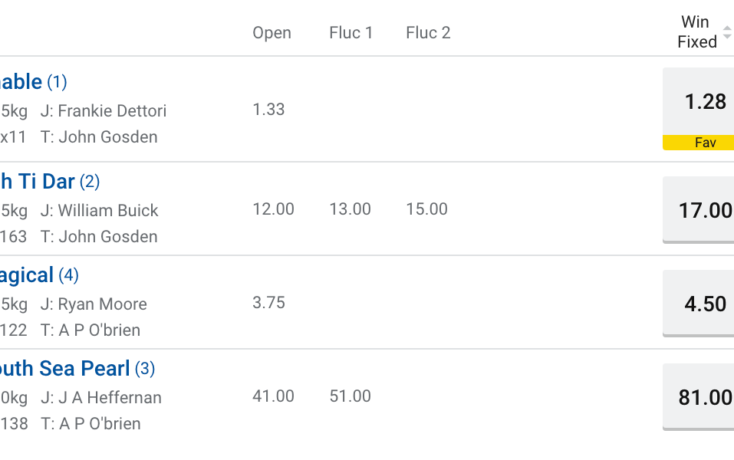Screen dimensions: 734x460
Task: Open runner (1) horse name link
Action: tap(33, 82)
